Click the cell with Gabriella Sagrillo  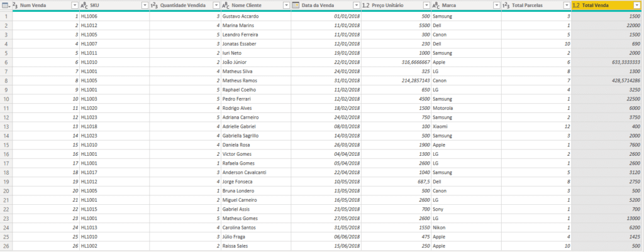coord(256,136)
